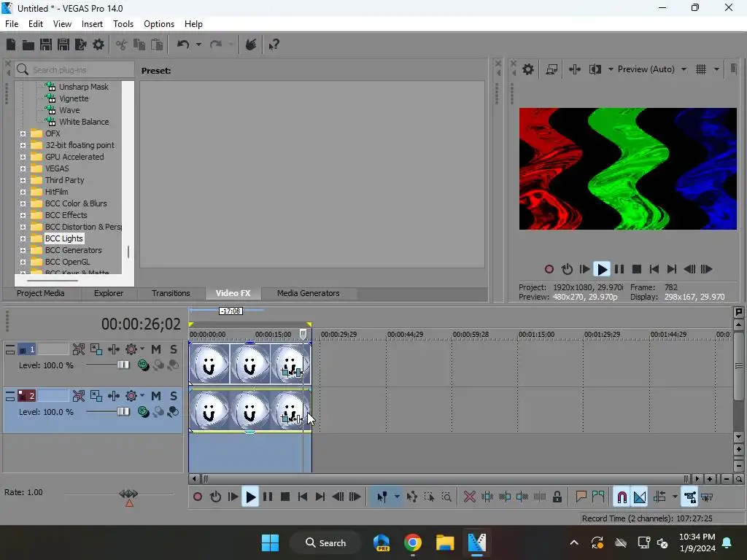Click the envelope edit tool icon
The height and width of the screenshot is (560, 747).
[412, 497]
